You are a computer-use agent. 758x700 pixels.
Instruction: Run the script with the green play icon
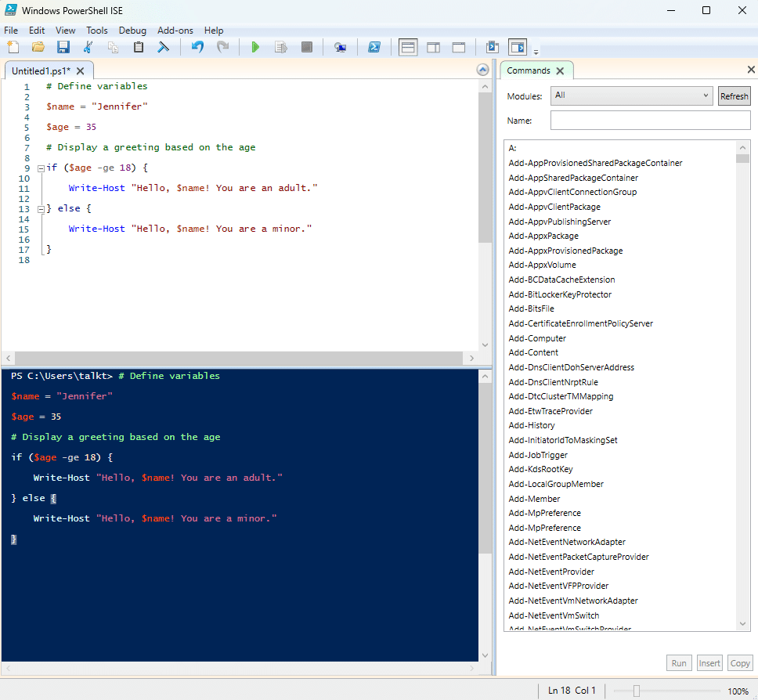click(x=255, y=48)
